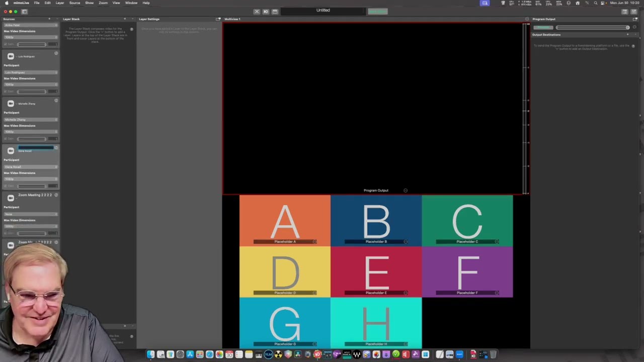
Task: Open settings circle on Luis Rodriguez source
Action: point(56,53)
